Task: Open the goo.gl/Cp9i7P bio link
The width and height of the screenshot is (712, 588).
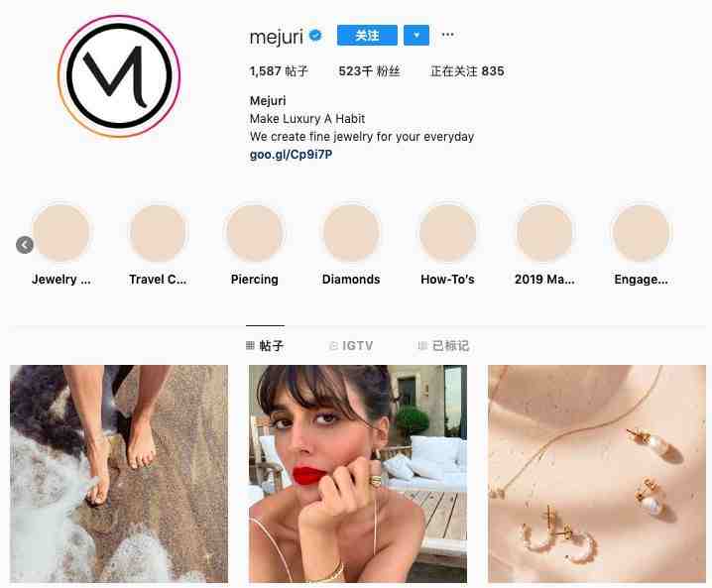Action: pos(292,155)
